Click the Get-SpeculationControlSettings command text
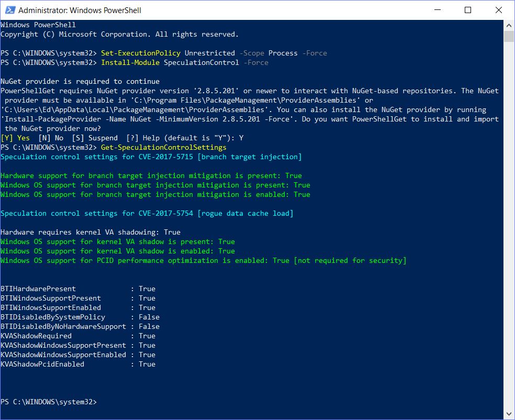Viewport: 515px width, 420px height. [x=163, y=148]
